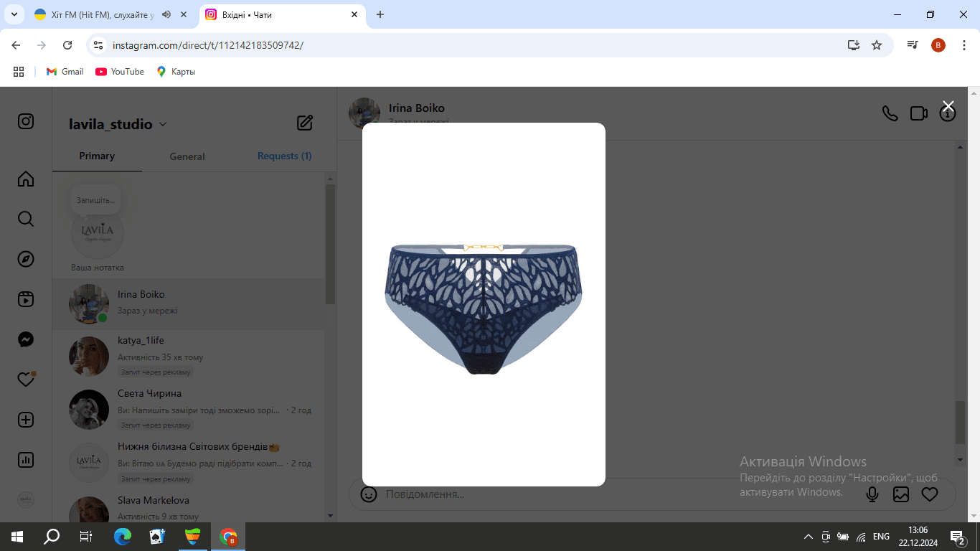Open Requests (1) tab
The image size is (980, 551).
coord(284,156)
